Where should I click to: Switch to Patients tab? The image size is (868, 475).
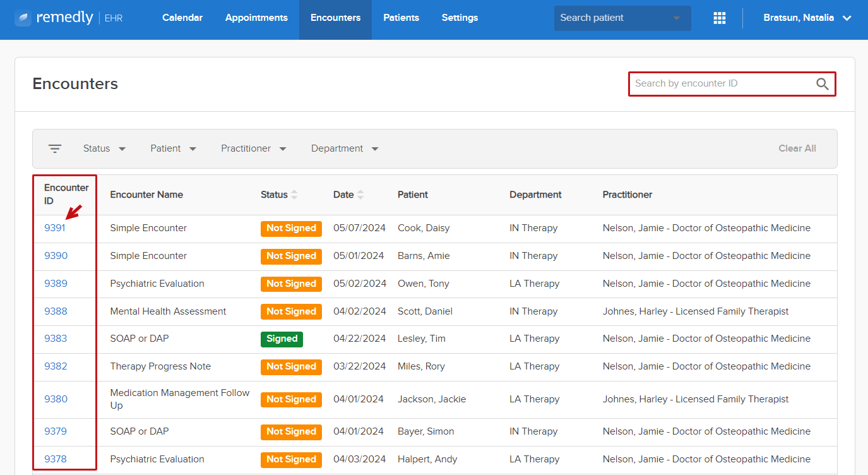401,18
